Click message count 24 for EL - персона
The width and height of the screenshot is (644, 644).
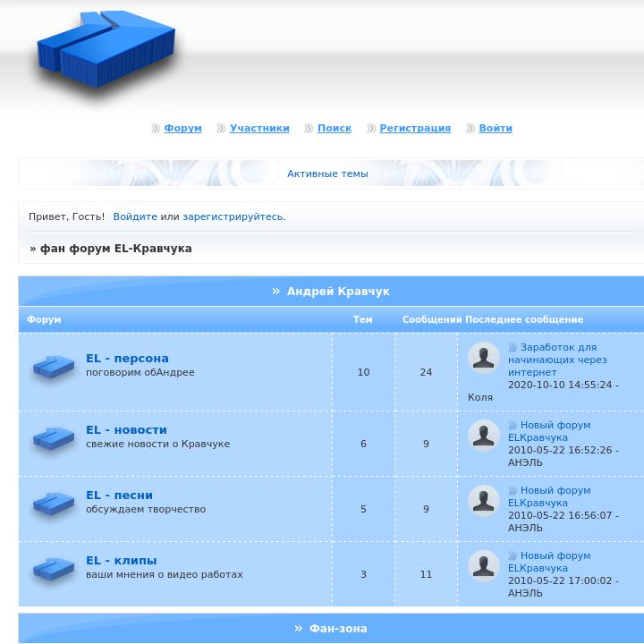click(x=426, y=372)
